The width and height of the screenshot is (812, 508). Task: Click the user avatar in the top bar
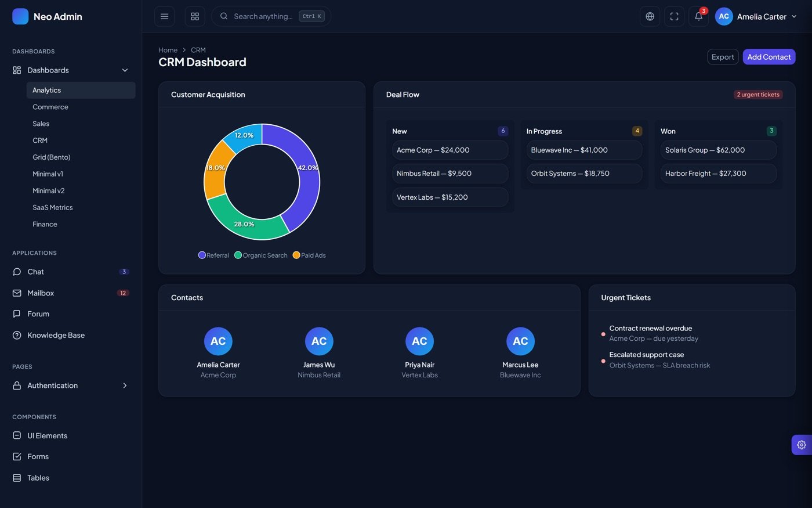click(x=724, y=16)
